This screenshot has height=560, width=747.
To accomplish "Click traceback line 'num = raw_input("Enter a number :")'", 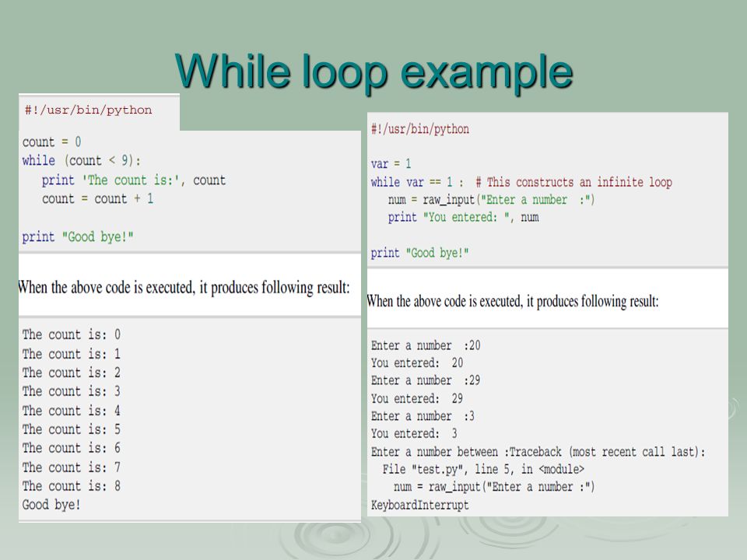I will point(494,487).
